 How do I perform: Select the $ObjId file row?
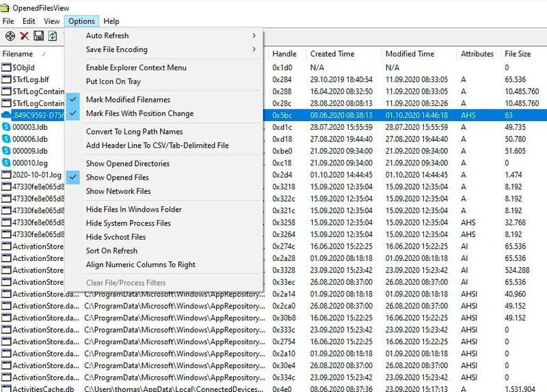coord(273,67)
